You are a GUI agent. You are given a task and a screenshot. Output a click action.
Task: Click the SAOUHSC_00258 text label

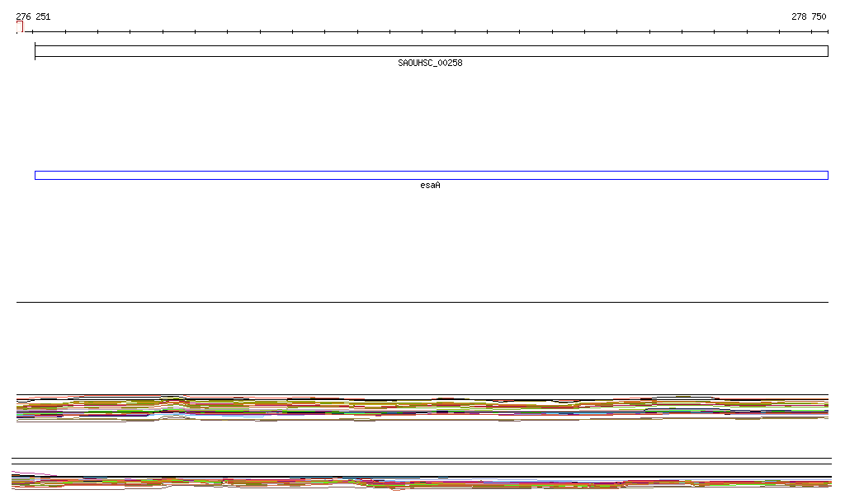tap(430, 63)
